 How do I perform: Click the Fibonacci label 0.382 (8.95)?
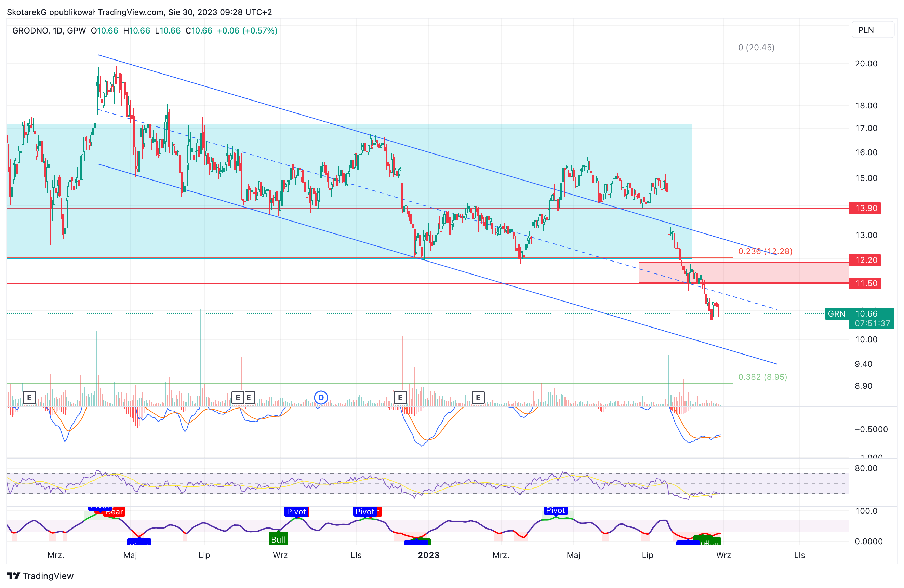point(762,377)
